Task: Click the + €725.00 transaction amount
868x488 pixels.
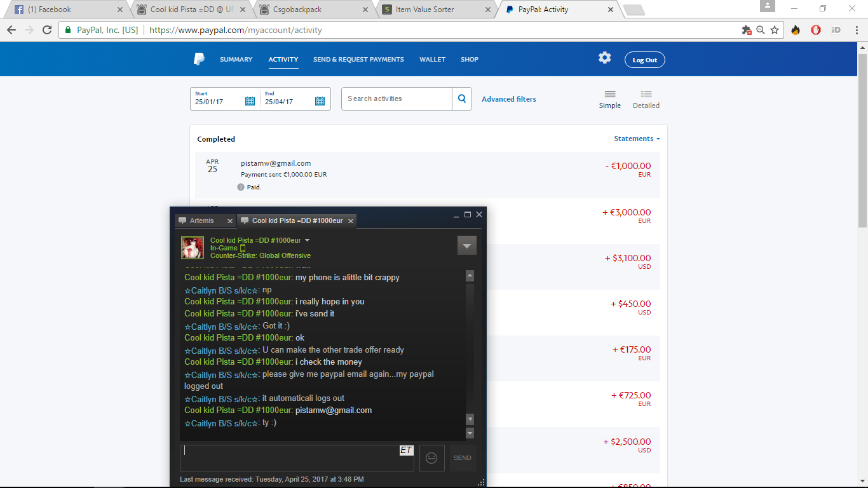Action: point(632,395)
